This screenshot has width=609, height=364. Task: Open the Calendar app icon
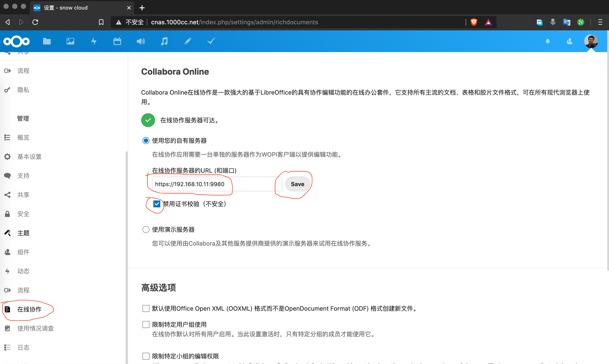pyautogui.click(x=117, y=41)
